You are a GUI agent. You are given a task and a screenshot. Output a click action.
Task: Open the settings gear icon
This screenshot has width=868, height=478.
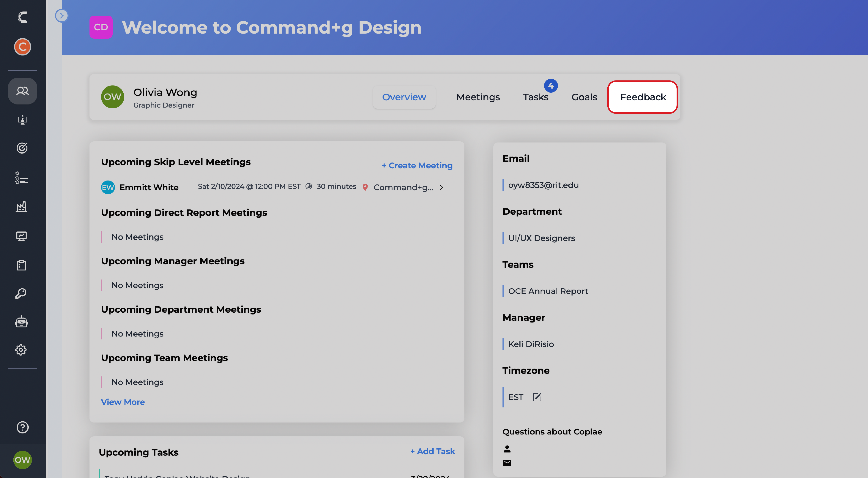click(x=21, y=350)
